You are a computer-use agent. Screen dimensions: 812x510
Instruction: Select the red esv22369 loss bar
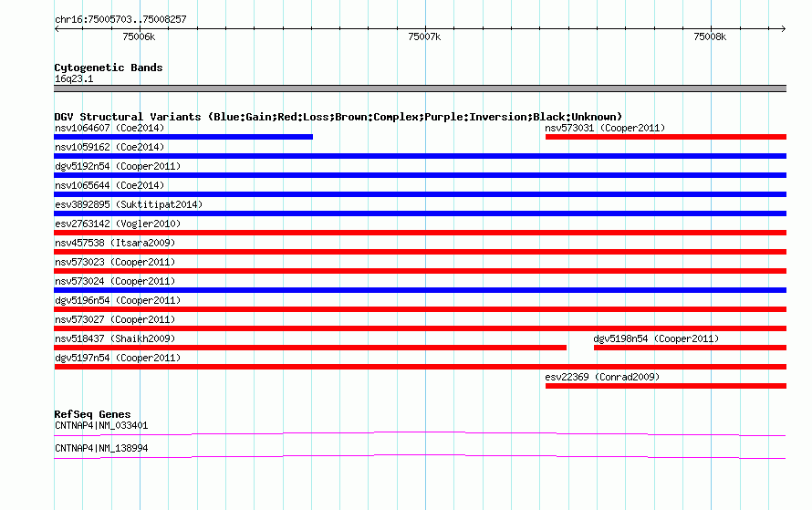click(666, 386)
